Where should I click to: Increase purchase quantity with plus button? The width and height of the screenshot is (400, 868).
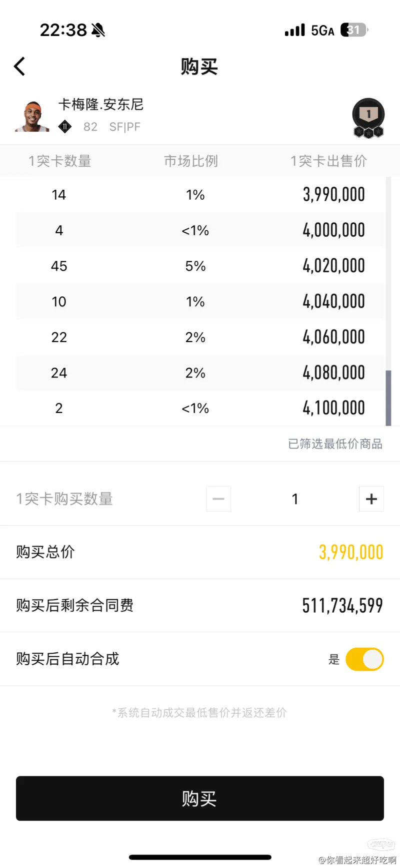(x=371, y=499)
